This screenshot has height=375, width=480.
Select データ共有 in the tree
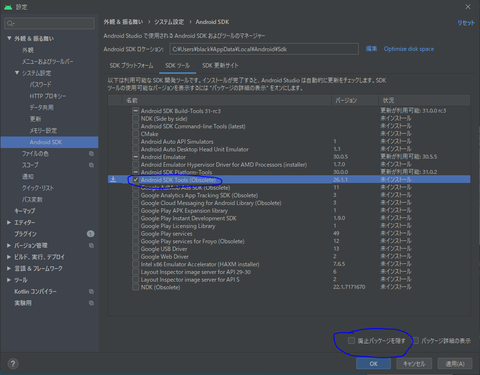point(41,107)
